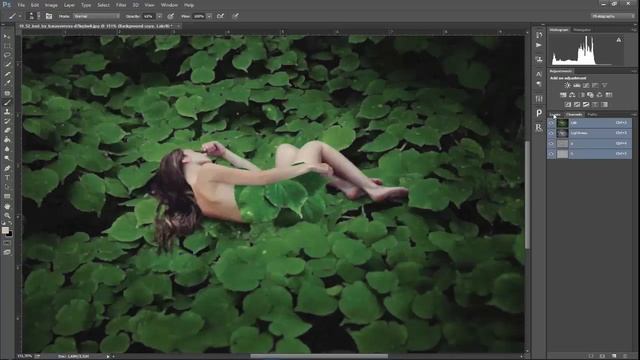Image resolution: width=640 pixels, height=360 pixels.
Task: Open the Histogram panel menu
Action: (634, 30)
